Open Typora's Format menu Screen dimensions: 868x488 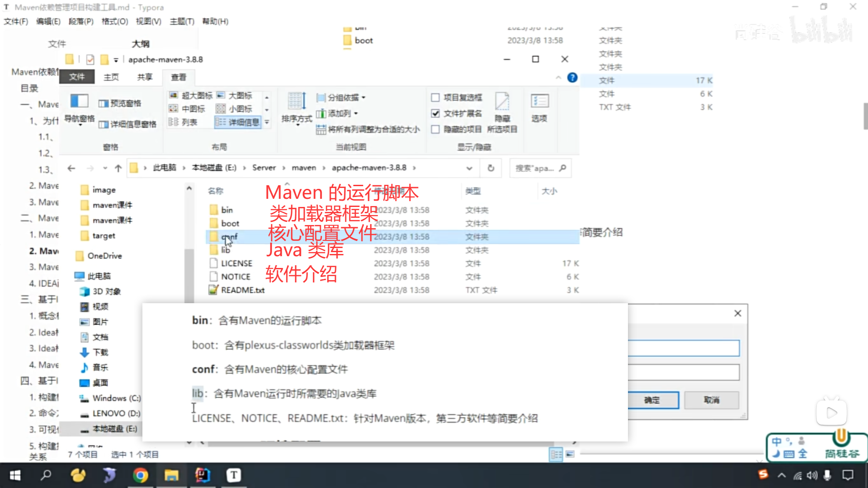click(114, 21)
